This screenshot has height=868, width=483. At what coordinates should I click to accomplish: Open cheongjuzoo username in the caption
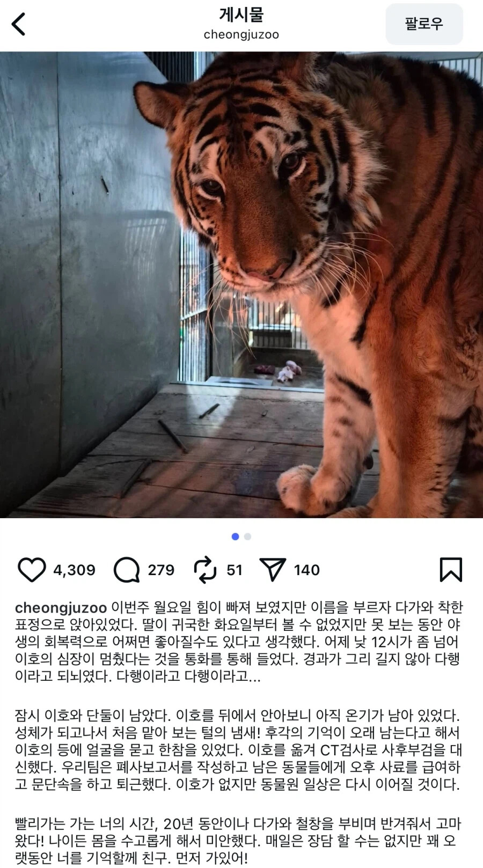point(61,608)
